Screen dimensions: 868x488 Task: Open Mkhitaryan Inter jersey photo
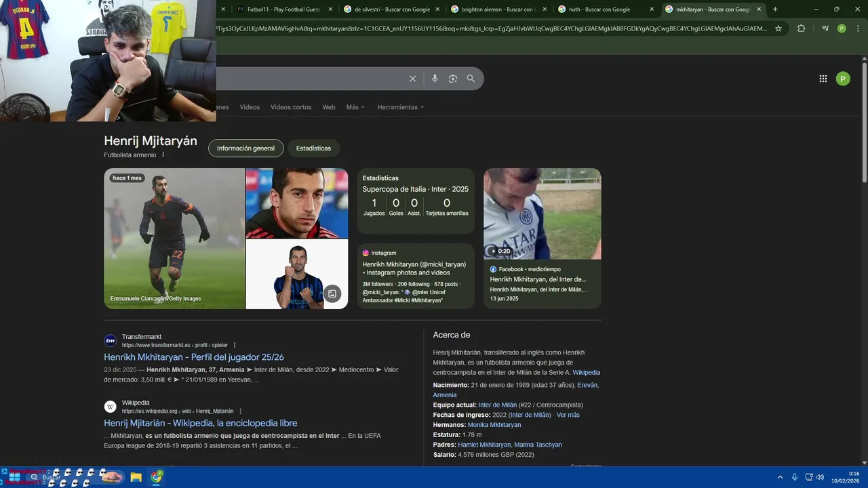[x=297, y=274]
